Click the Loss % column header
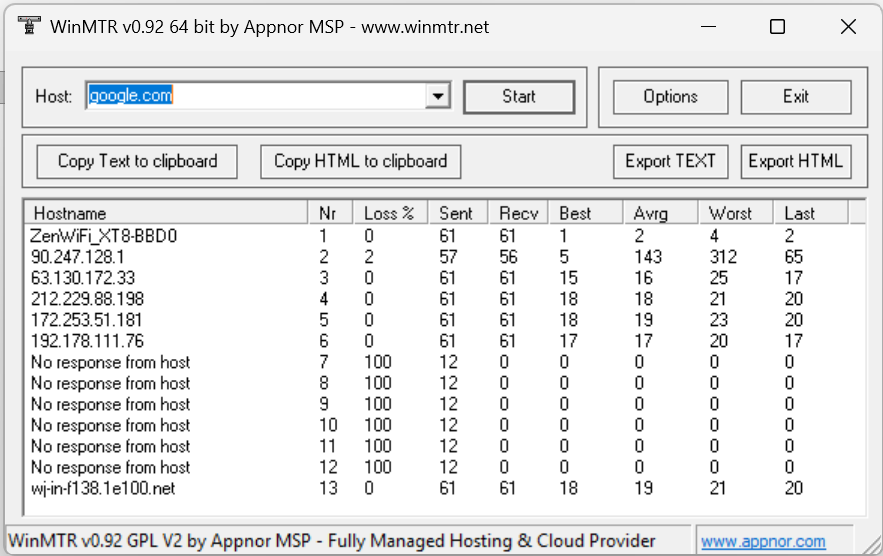This screenshot has width=883, height=556. [x=390, y=213]
